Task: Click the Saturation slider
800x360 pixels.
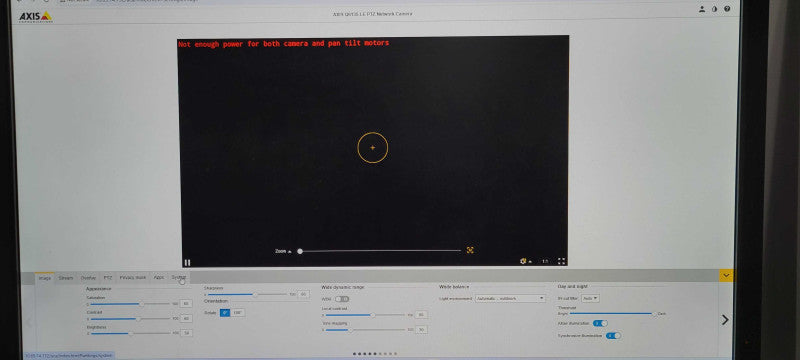Action: point(130,303)
